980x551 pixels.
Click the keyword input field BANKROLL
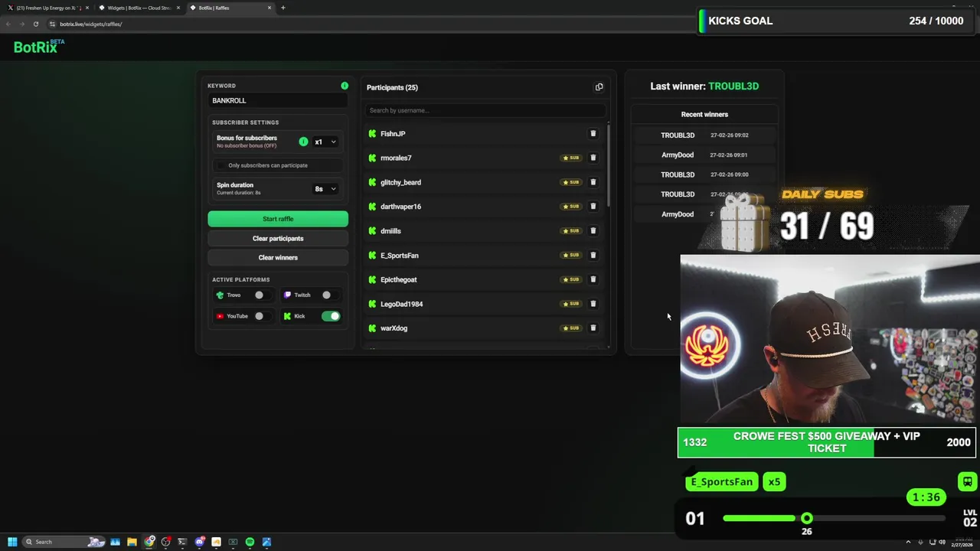[x=278, y=100]
